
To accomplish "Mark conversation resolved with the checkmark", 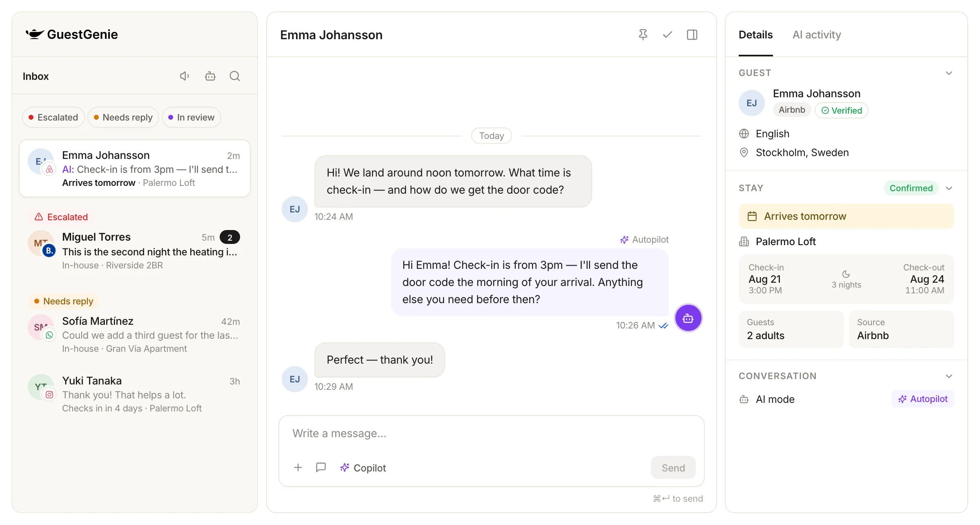I will tap(668, 35).
